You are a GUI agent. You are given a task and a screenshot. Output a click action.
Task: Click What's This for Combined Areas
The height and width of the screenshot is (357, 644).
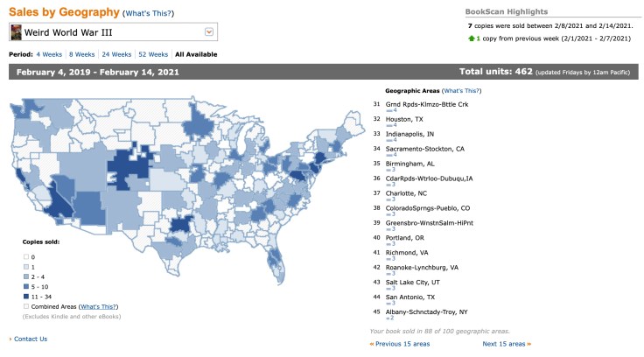click(x=98, y=307)
